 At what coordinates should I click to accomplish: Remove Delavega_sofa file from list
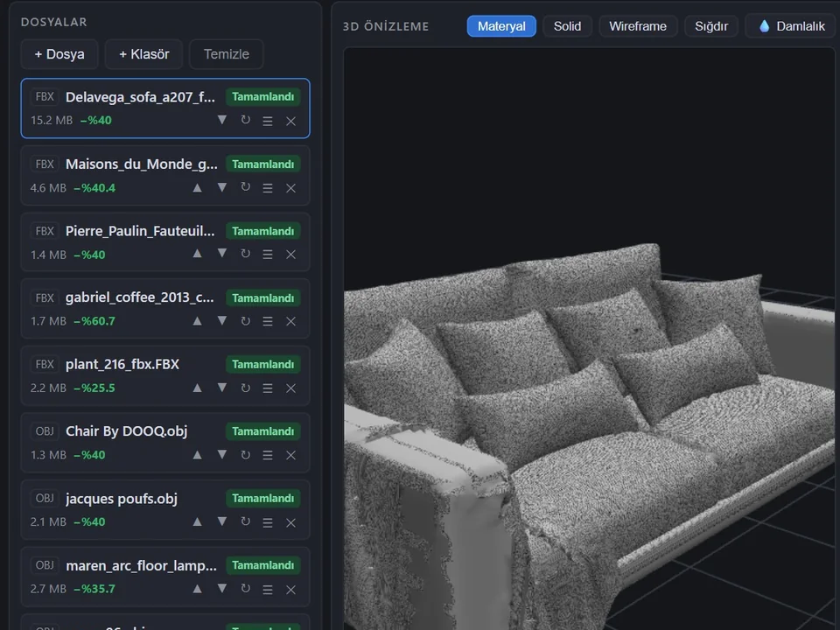coord(290,121)
